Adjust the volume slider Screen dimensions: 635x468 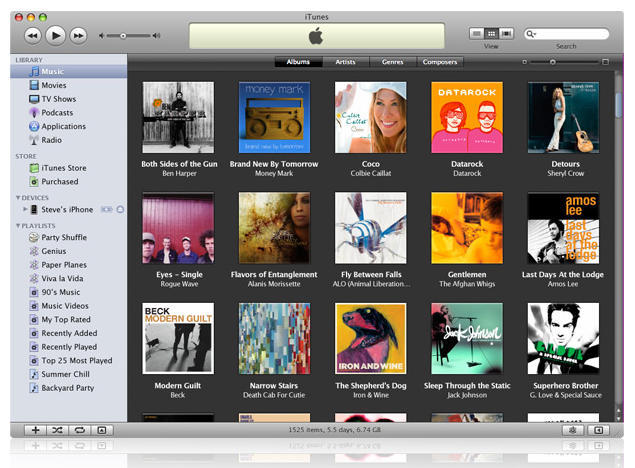[x=123, y=36]
